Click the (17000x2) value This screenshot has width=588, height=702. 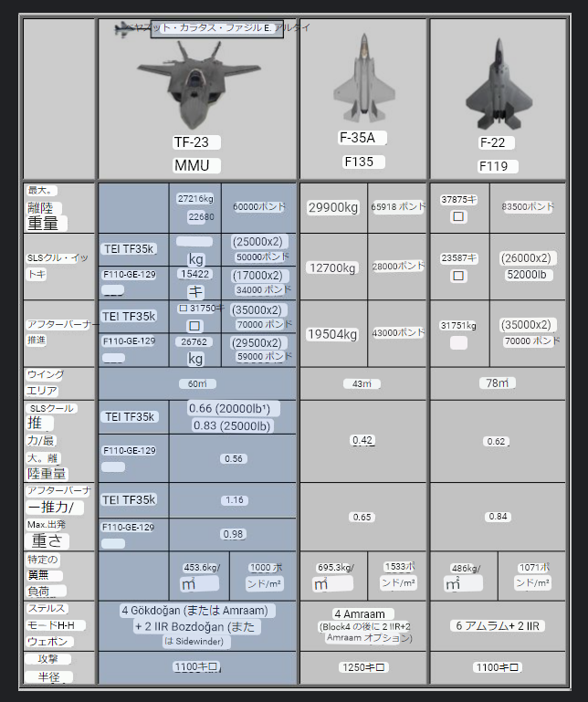pyautogui.click(x=259, y=276)
